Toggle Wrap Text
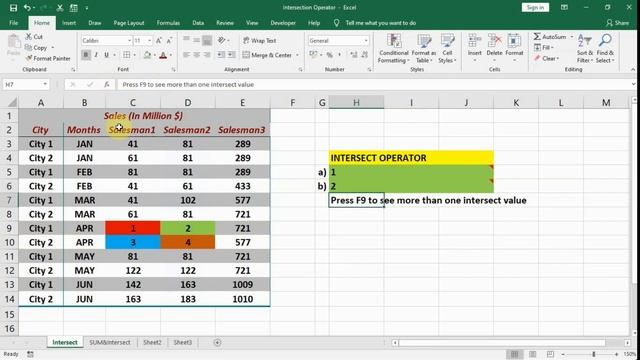The width and height of the screenshot is (640, 360). click(260, 40)
